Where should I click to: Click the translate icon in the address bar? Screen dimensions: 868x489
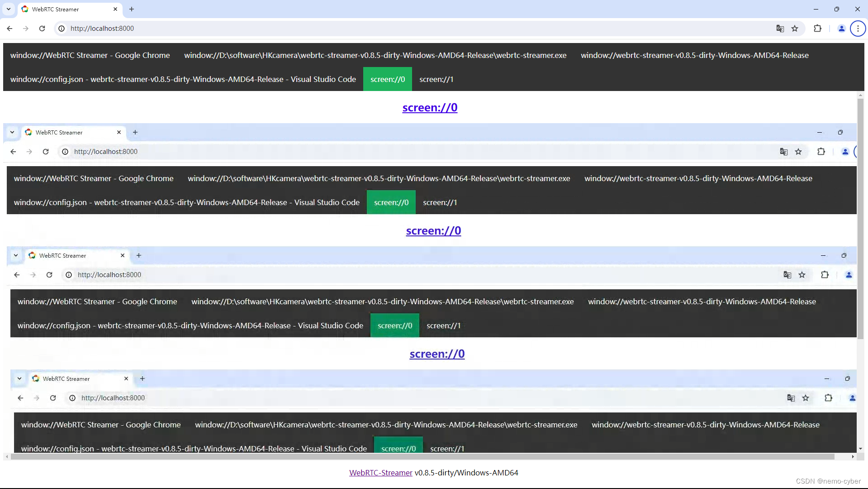780,28
